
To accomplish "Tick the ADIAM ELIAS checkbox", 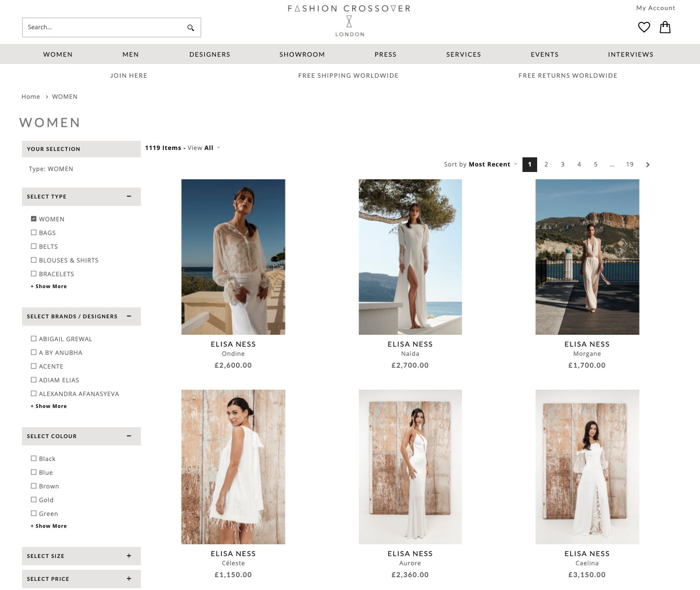I will [33, 380].
